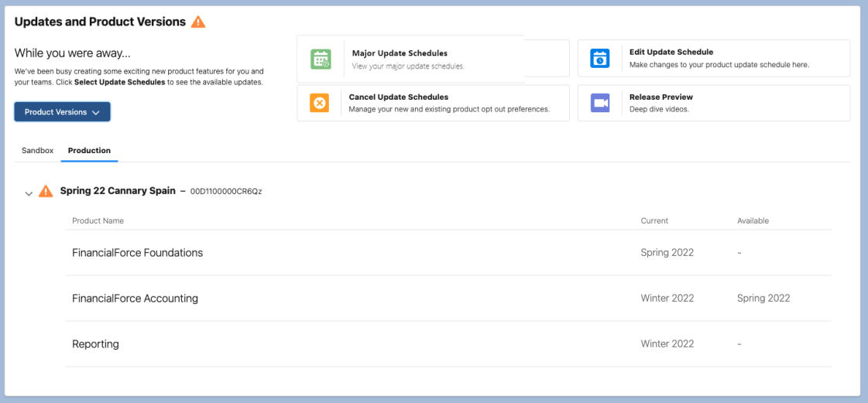Viewport: 868px width, 403px height.
Task: Select the Reporting product row
Action: (x=95, y=344)
